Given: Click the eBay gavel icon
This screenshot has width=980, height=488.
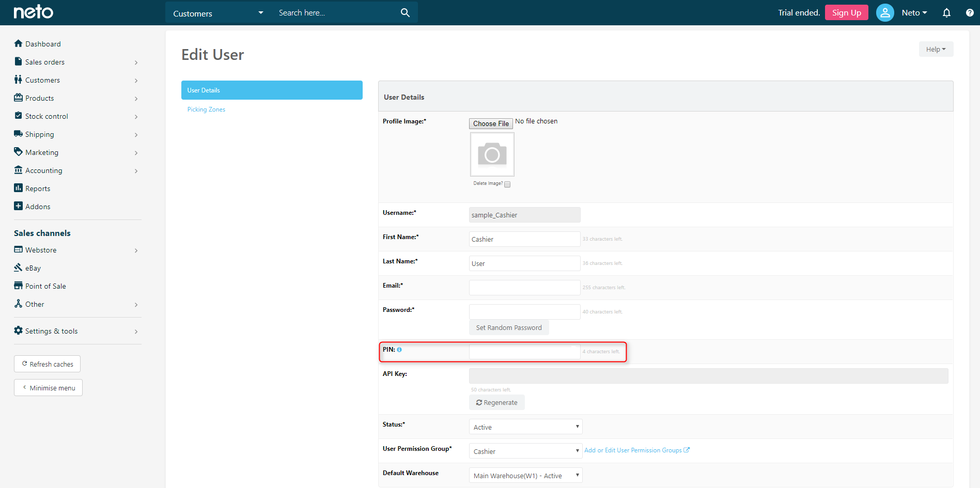Looking at the screenshot, I should pyautogui.click(x=19, y=267).
